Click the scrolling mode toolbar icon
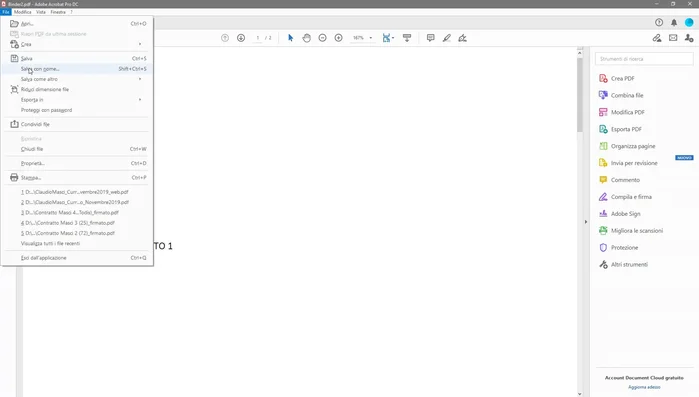Image resolution: width=699 pixels, height=397 pixels. click(407, 38)
